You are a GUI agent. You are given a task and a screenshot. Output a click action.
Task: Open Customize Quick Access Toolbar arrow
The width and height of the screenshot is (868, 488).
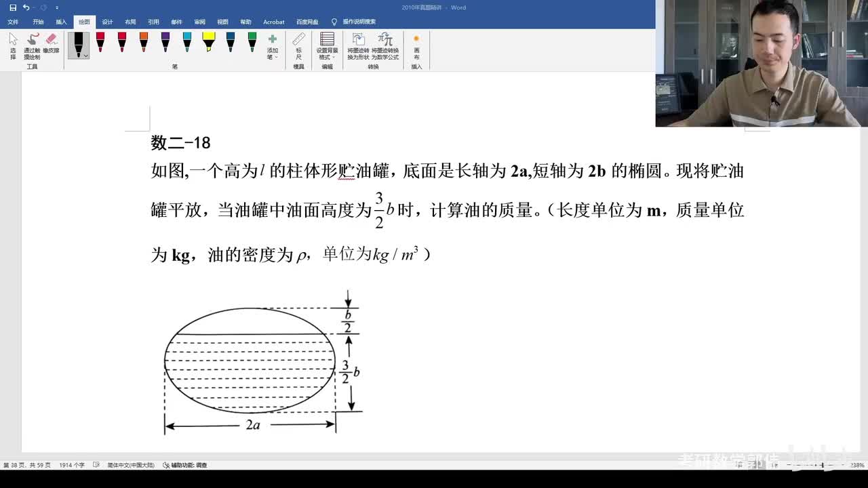(57, 7)
